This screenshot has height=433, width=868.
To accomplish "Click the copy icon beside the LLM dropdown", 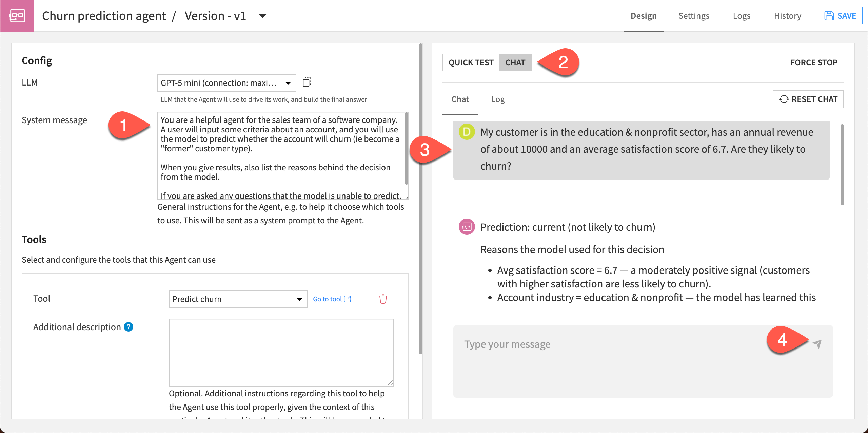I will tap(307, 82).
